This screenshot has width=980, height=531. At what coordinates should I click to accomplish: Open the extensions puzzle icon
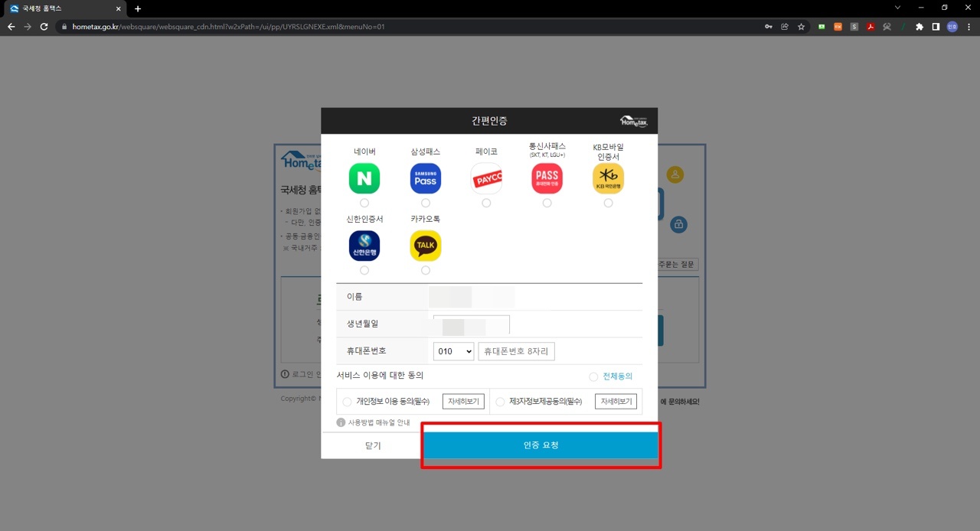click(920, 26)
